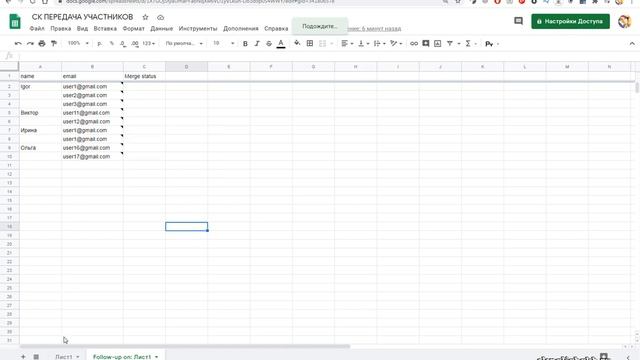
Task: Open the font family dropdown
Action: [x=184, y=43]
